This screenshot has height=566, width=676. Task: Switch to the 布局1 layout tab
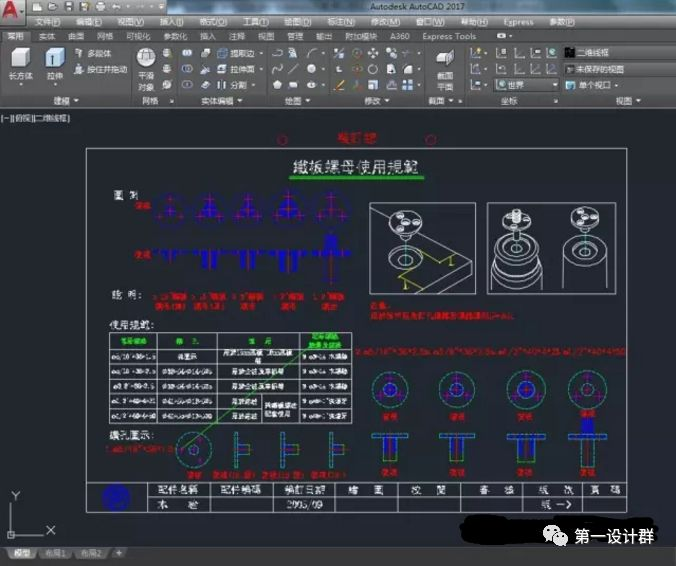pyautogui.click(x=56, y=552)
